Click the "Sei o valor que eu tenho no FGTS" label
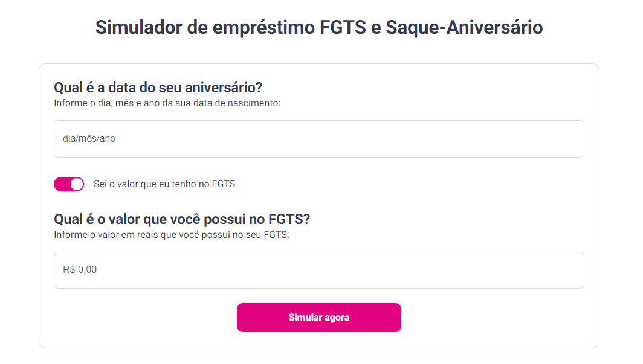The image size is (643, 364). (x=164, y=184)
